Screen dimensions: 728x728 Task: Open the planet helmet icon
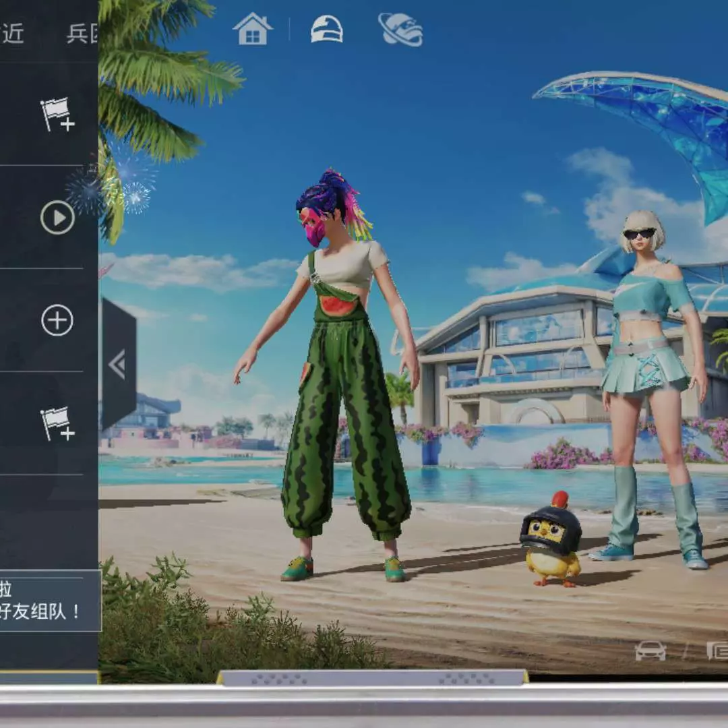400,30
